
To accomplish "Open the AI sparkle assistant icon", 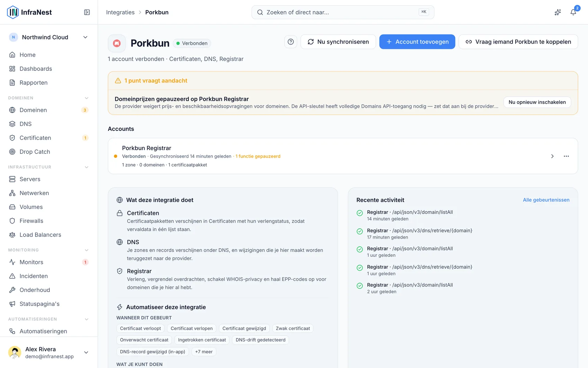I will (x=558, y=12).
